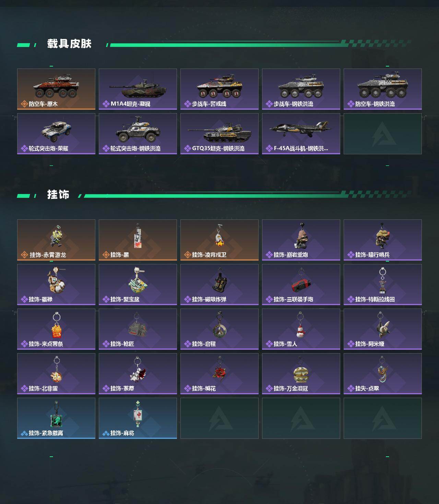The height and width of the screenshot is (504, 439).
Task: Select the 挂饰-特斯拉线圈 charm
Action: [383, 285]
